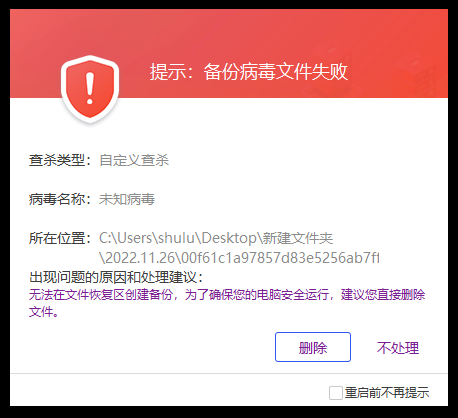Click the white exclamation mark in the shield
Viewport: 458px width, 418px height.
click(90, 88)
